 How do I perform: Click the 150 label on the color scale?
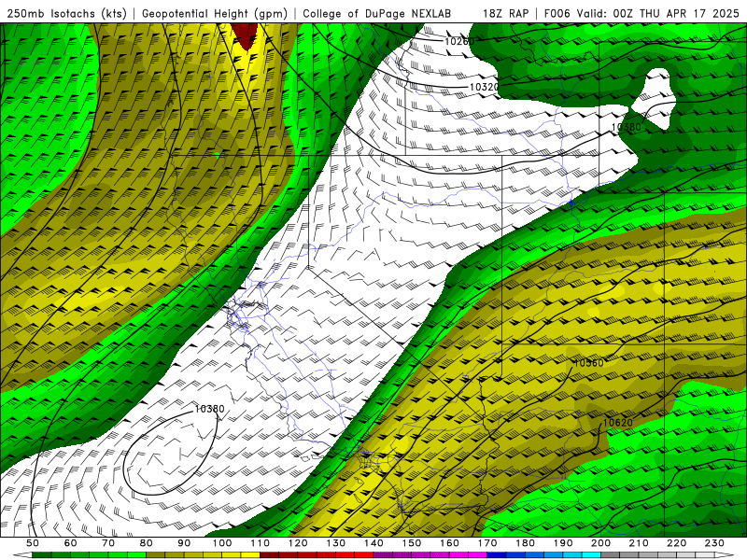[x=411, y=543]
